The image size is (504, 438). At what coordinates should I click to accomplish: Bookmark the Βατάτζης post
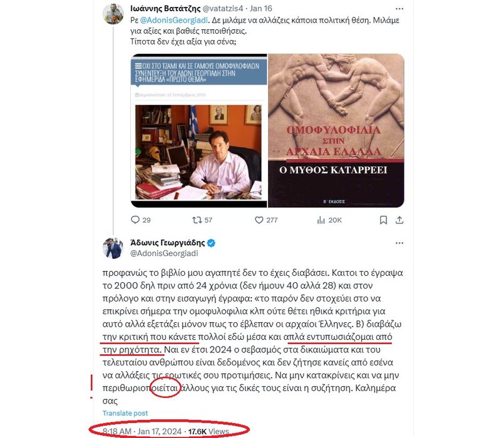pos(383,220)
